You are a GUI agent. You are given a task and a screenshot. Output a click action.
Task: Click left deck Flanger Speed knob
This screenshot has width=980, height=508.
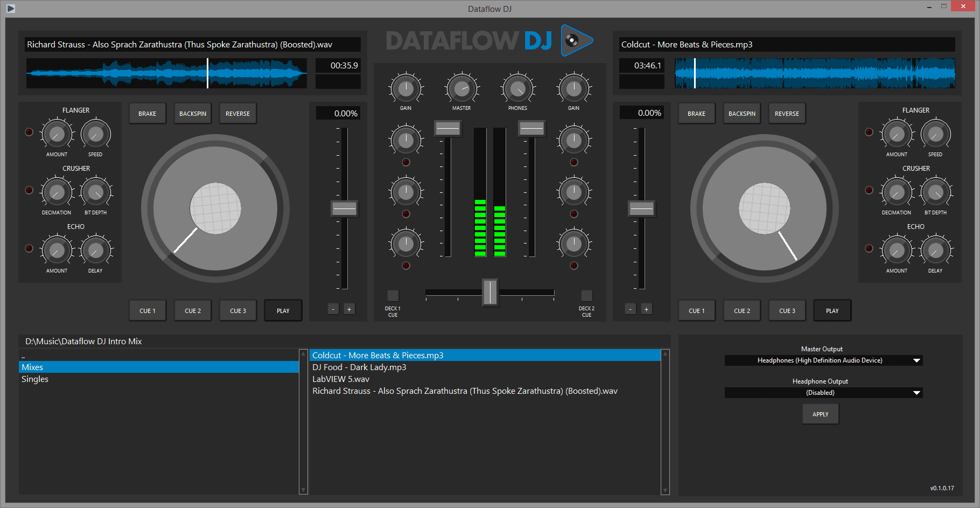click(95, 135)
